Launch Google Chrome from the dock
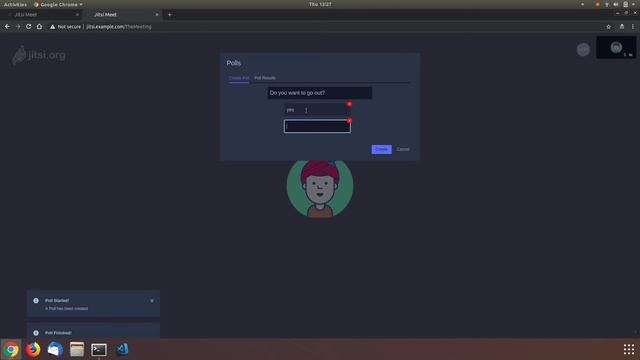The width and height of the screenshot is (640, 360). click(x=11, y=349)
